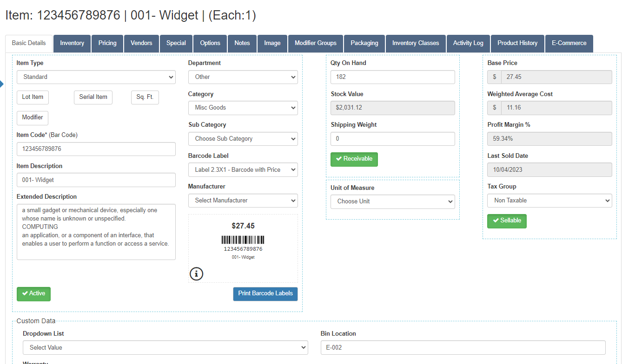Open the Modifier Groups tab
Image resolution: width=622 pixels, height=364 pixels.
coord(315,43)
